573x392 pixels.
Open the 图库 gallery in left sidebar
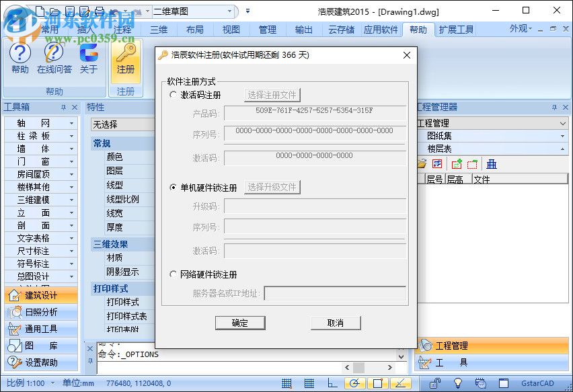click(x=40, y=346)
